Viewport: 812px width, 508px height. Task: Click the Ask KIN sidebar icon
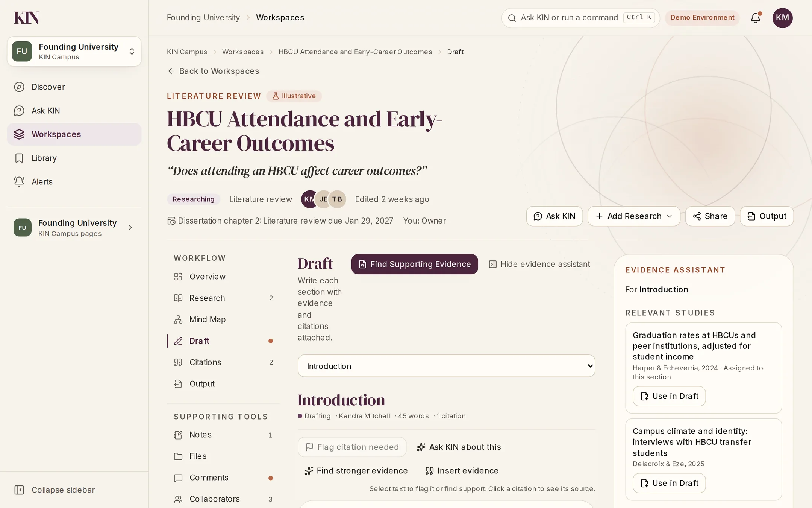tap(19, 111)
